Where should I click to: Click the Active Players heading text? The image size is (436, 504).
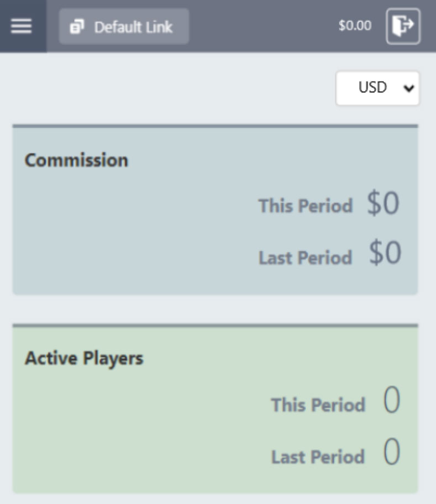pyautogui.click(x=84, y=358)
